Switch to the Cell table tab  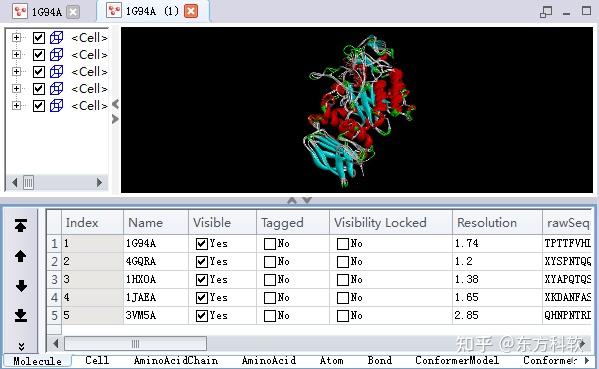point(97,360)
